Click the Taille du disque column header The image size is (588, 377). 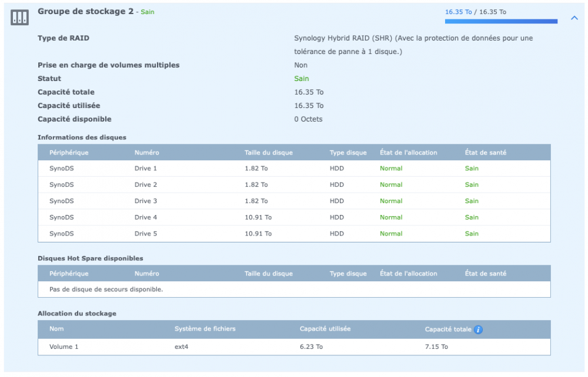click(268, 153)
